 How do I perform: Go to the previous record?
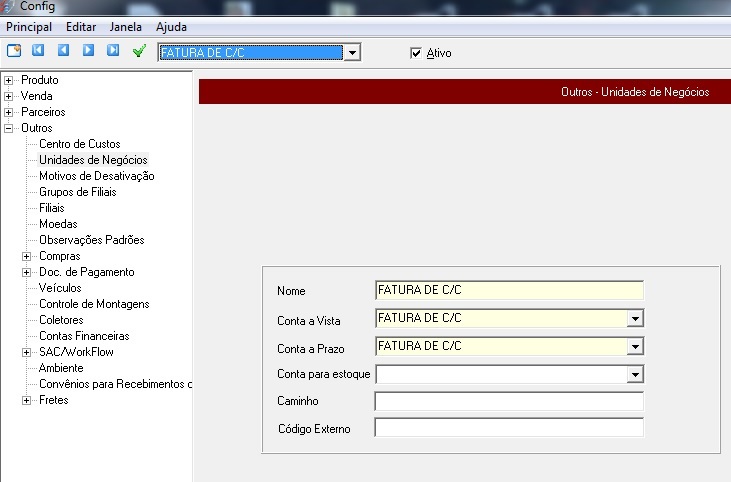pos(63,50)
